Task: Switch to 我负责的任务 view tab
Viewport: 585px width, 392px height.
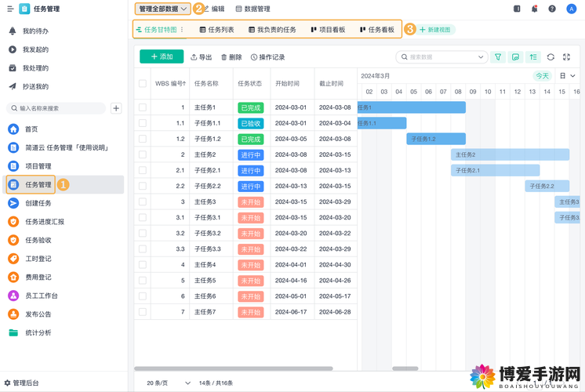Action: 272,30
